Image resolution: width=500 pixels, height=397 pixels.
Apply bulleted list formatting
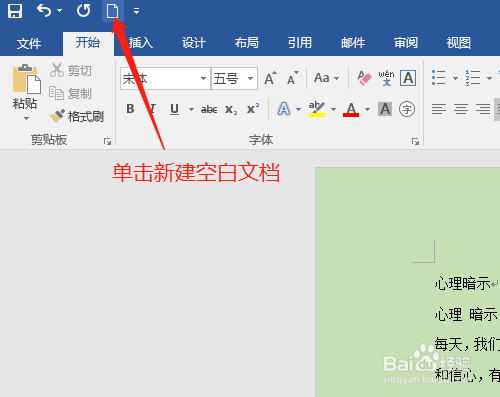click(x=439, y=78)
